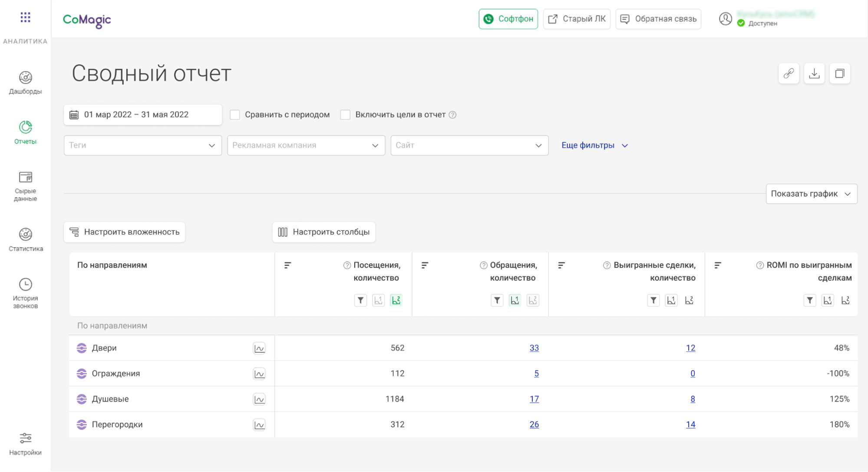The width and height of the screenshot is (868, 472).
Task: Open ROMI column menu icon
Action: 718,265
